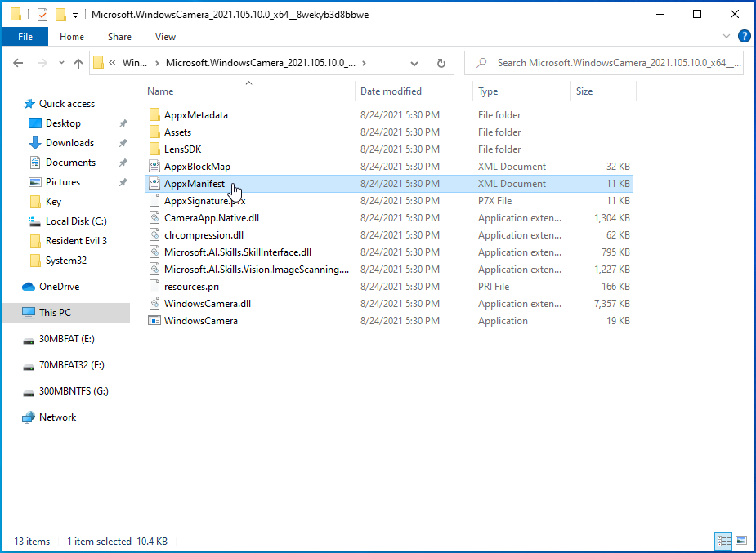This screenshot has height=553, width=756.
Task: Expand hidden breadcrumb path double chevron
Action: pyautogui.click(x=112, y=63)
